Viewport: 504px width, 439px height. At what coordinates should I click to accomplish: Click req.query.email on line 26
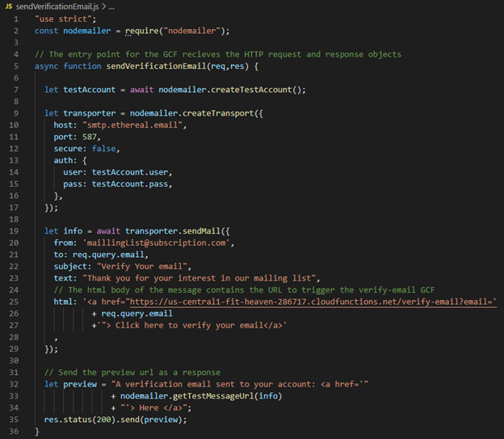pos(137,314)
